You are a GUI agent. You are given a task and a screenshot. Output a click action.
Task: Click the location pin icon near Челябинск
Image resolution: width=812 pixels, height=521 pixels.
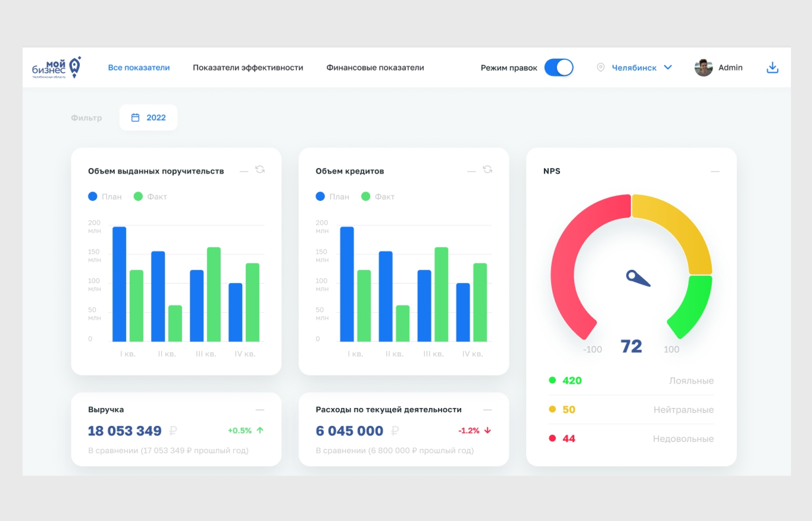click(601, 67)
